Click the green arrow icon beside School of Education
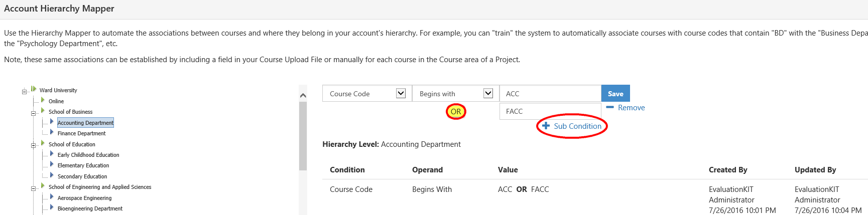868x215 pixels. click(x=43, y=143)
